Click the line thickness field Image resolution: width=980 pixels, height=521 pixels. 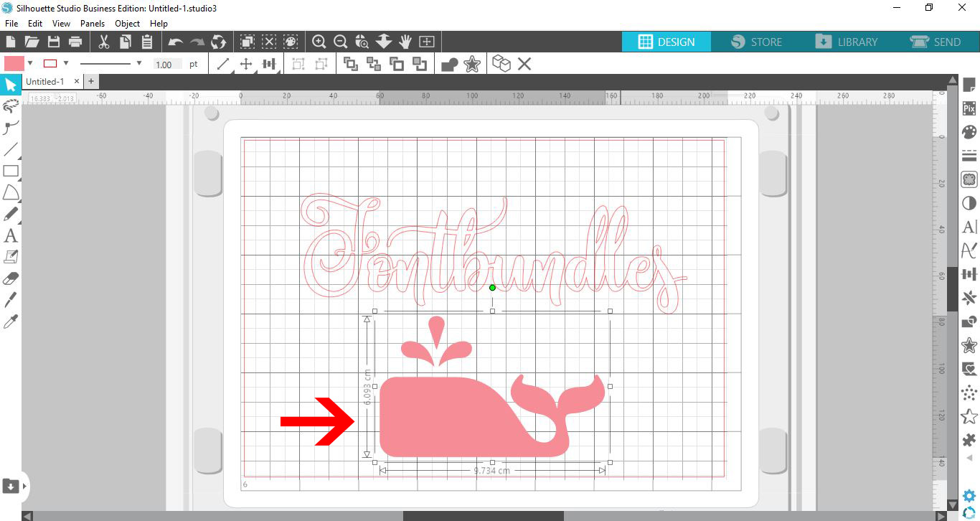click(x=167, y=64)
